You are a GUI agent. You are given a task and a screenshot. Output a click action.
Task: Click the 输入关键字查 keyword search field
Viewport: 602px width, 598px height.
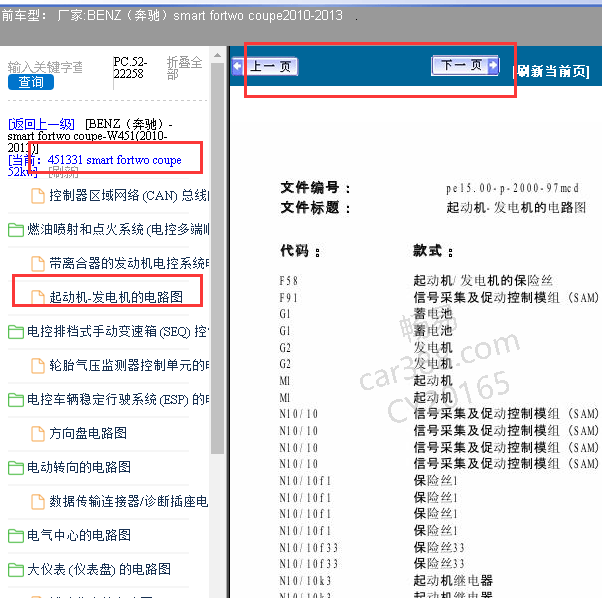click(x=45, y=67)
